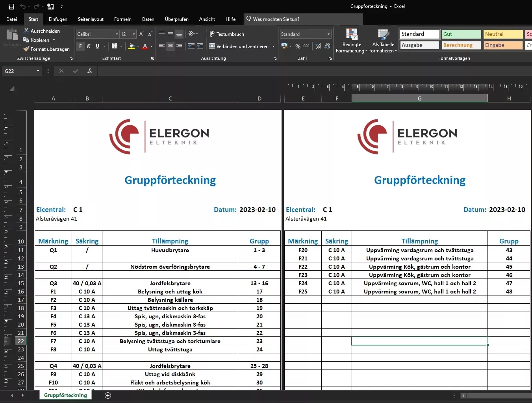Apply the Gut cell style
Viewport: 532px width, 403px height.
point(461,34)
